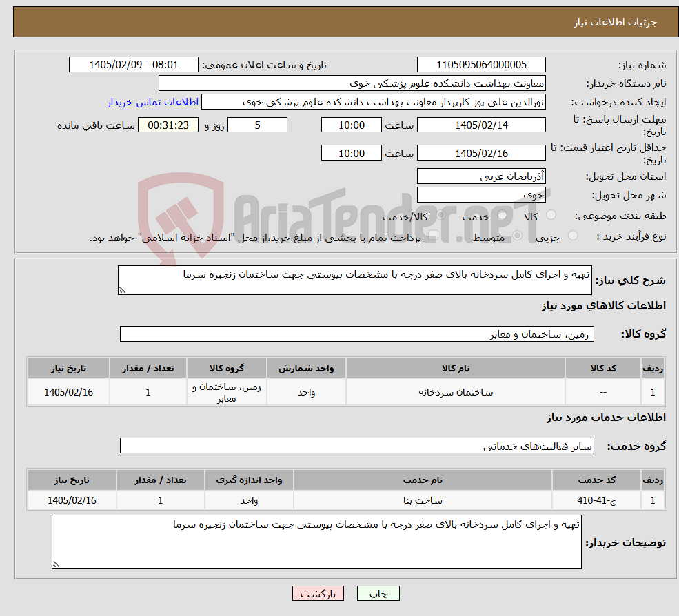
Task: Click the delivery province field آذربایجان غربی
Action: (481, 176)
